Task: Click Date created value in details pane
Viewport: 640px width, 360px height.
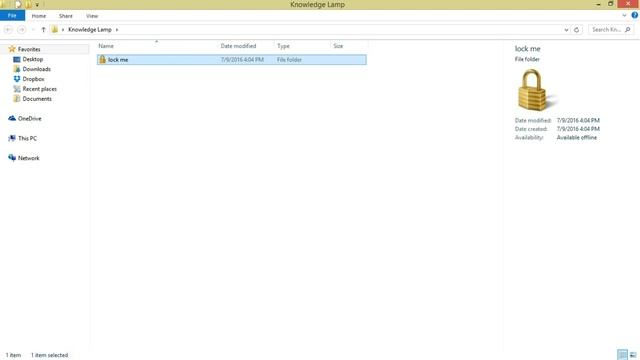Action: click(x=578, y=129)
